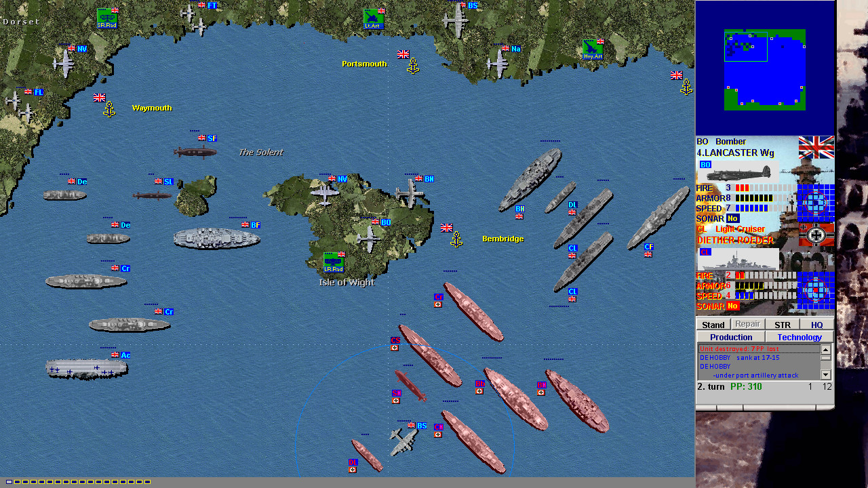Select the Lt.Art unit north of Portsmouth
The height and width of the screenshot is (488, 868).
(x=372, y=18)
